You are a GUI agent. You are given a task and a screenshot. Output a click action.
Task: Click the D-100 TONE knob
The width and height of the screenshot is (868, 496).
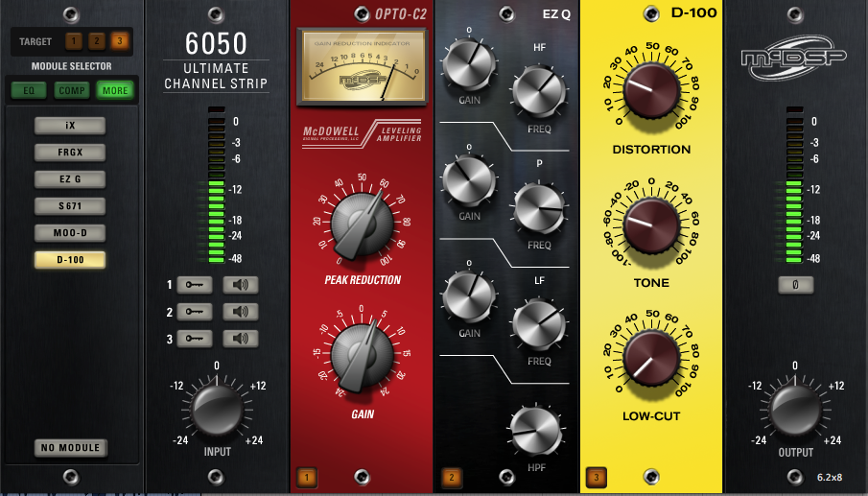[x=651, y=225]
